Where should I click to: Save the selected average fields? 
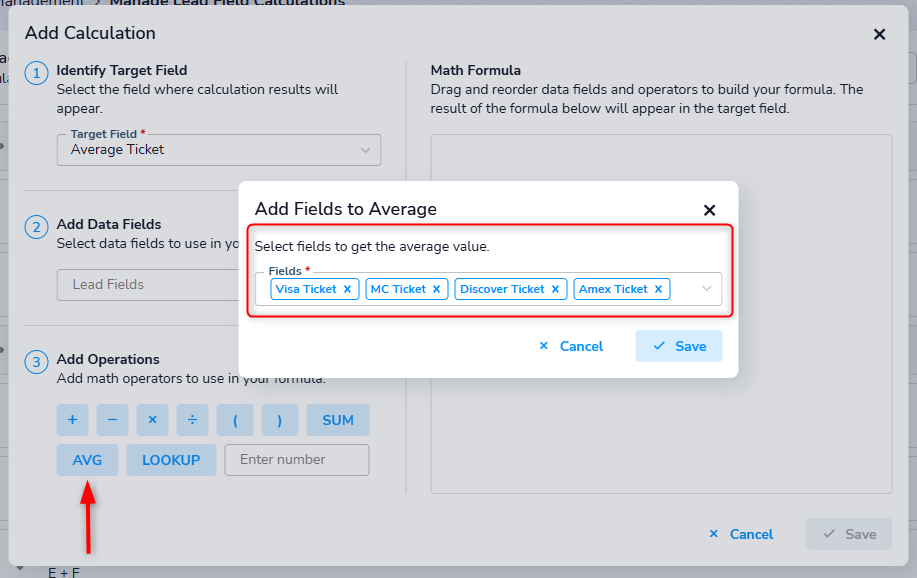678,346
